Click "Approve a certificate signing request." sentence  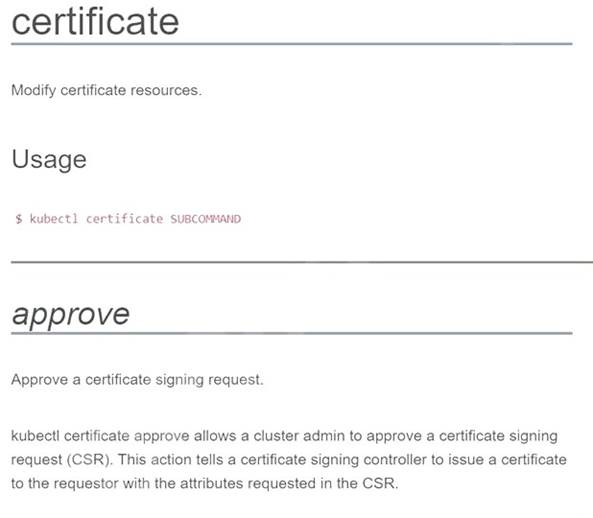click(x=137, y=380)
